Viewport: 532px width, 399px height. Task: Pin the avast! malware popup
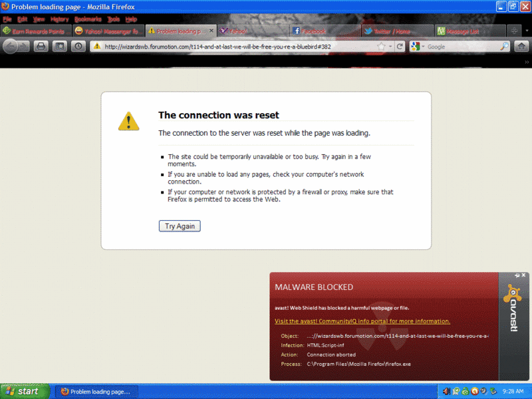click(x=517, y=275)
